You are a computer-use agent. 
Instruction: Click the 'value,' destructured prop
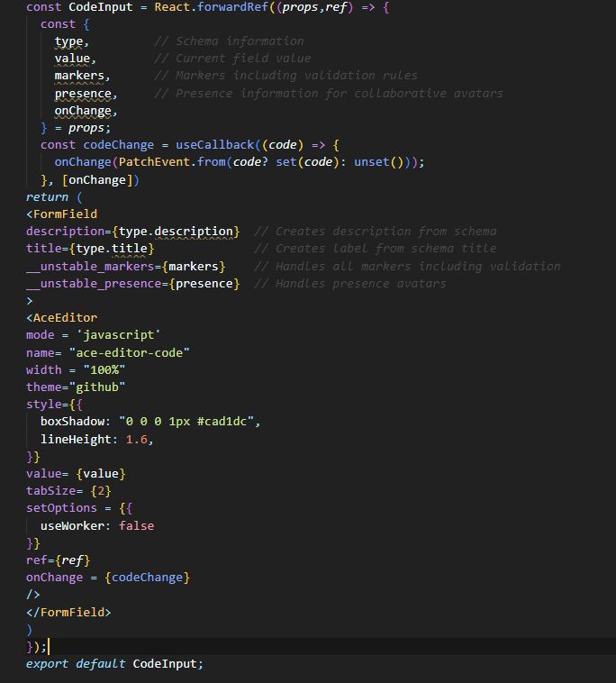click(76, 59)
